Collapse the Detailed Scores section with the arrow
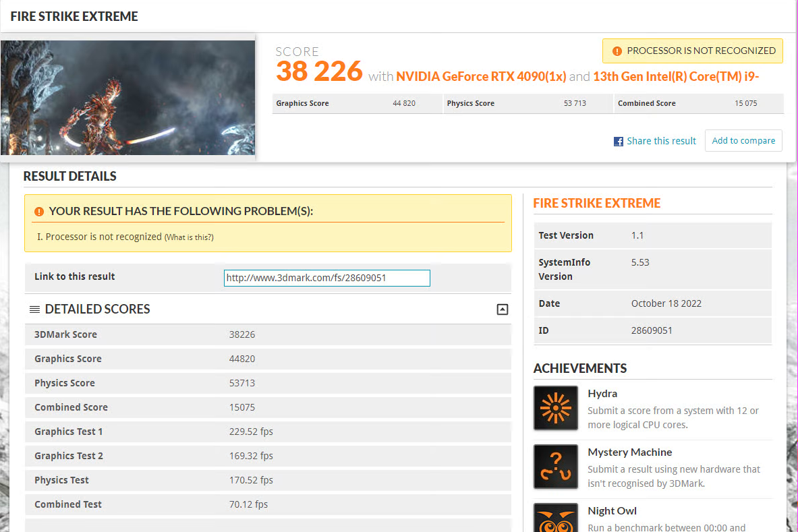This screenshot has height=532, width=798. 502,309
